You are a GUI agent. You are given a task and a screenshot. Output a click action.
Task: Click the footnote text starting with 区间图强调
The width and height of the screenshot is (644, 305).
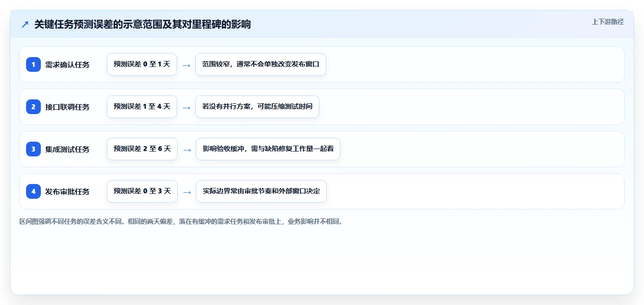[x=181, y=221]
